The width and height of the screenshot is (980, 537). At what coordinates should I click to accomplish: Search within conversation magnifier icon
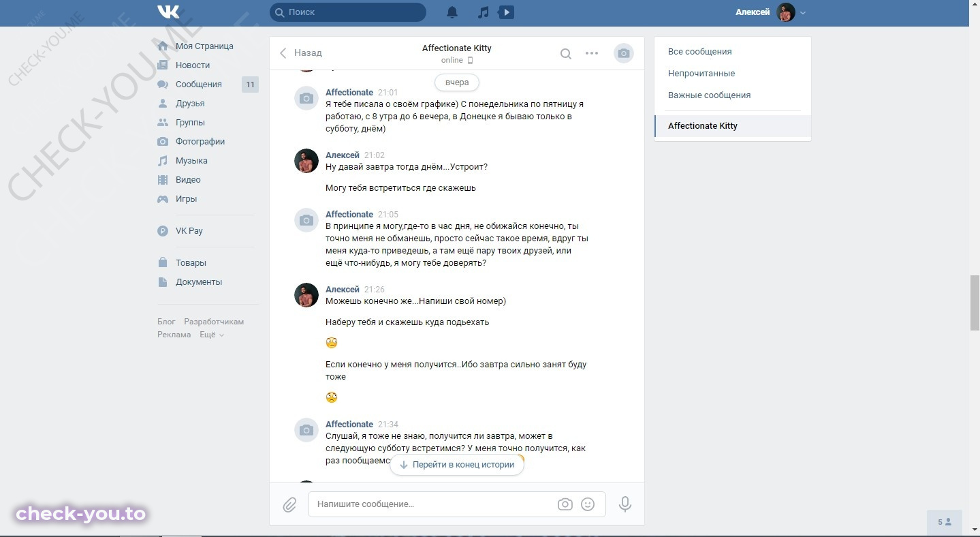click(x=566, y=53)
